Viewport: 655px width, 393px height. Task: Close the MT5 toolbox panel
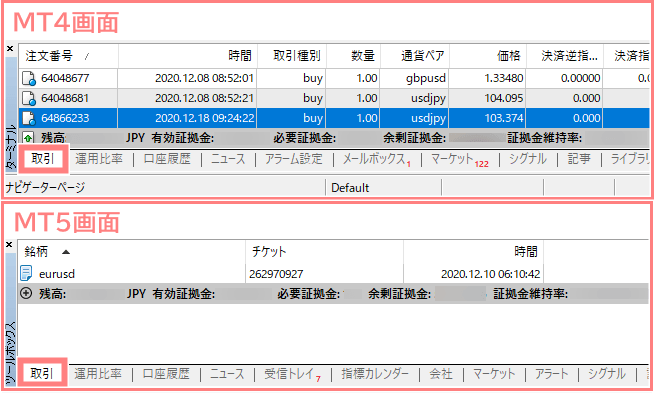[x=9, y=245]
